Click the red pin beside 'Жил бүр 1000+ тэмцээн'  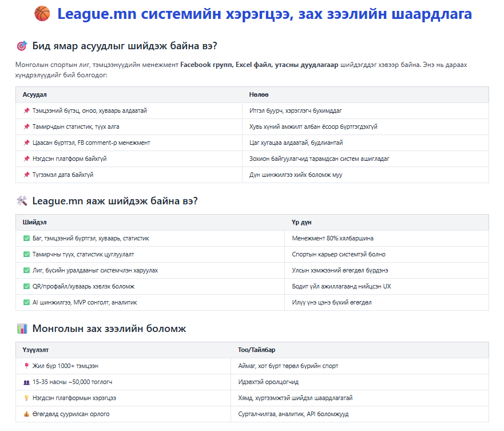click(x=26, y=366)
